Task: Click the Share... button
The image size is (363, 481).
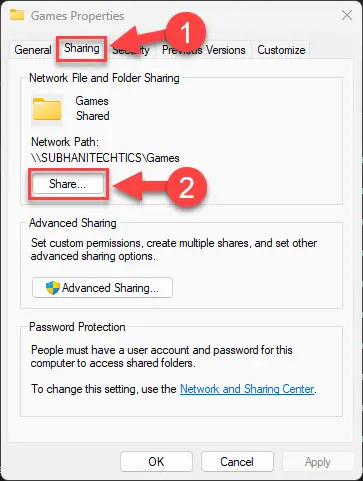Action: pos(68,184)
